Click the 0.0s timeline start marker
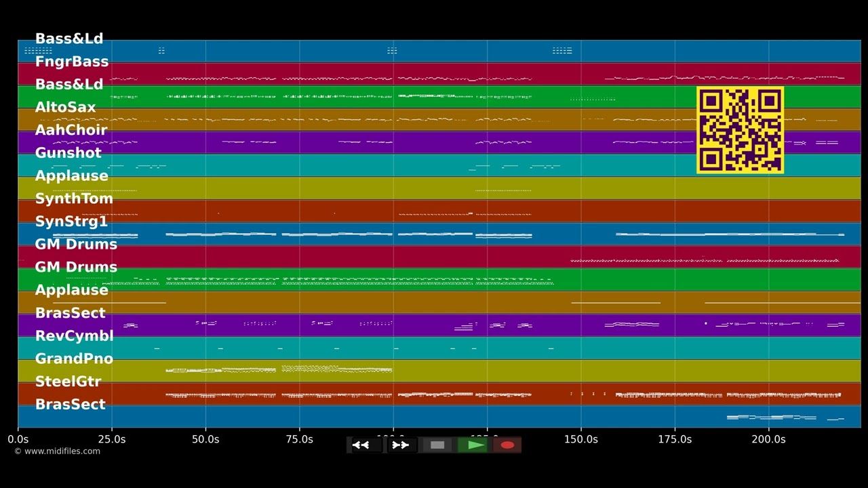 (x=18, y=439)
